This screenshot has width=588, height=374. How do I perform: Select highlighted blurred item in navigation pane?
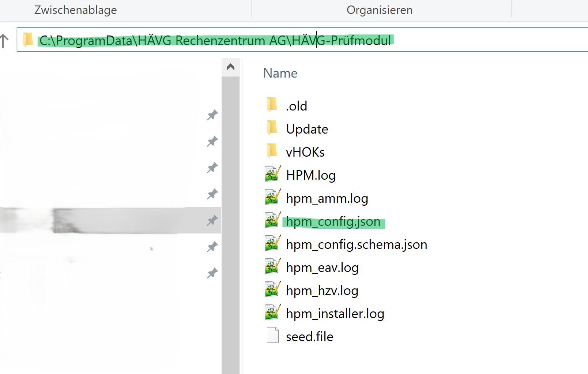click(x=110, y=220)
